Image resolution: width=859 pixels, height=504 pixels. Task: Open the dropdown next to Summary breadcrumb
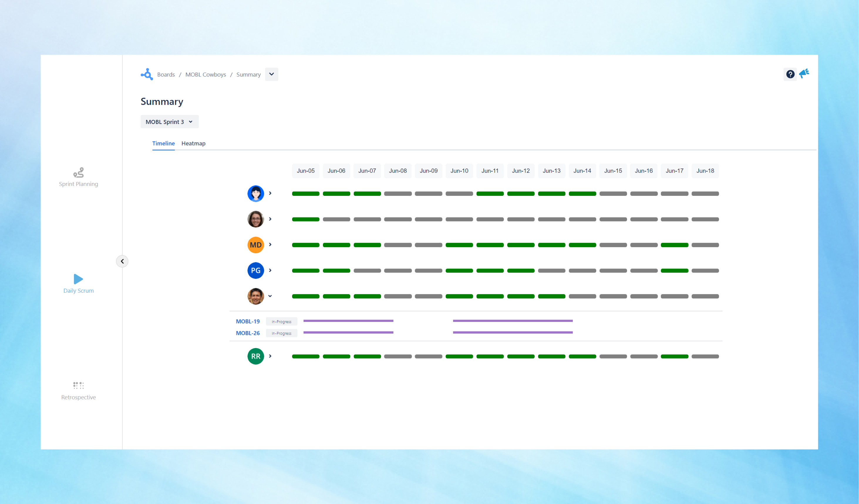click(271, 74)
